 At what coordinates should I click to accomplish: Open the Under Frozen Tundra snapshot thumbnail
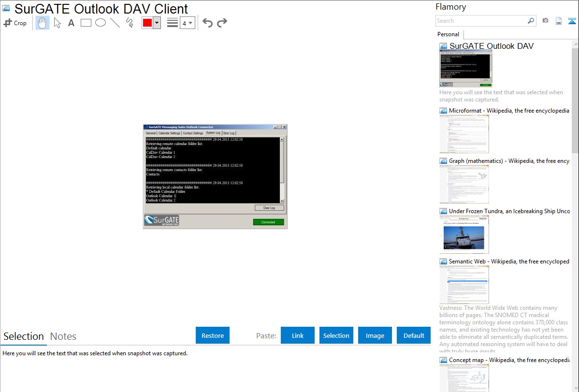[x=464, y=234]
